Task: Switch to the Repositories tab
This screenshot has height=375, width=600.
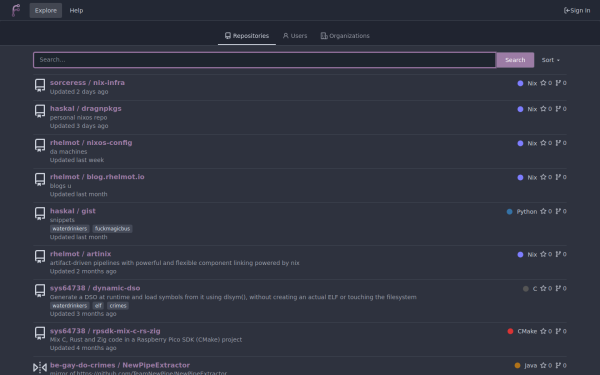Action: click(247, 36)
